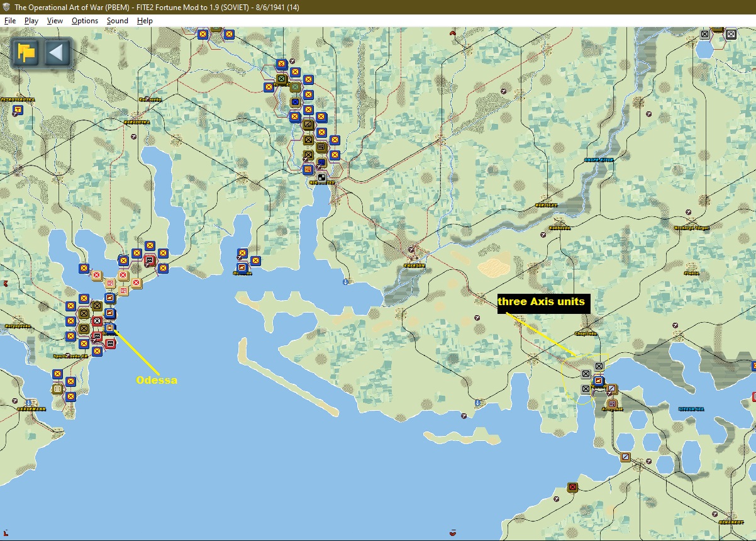756x541 pixels.
Task: Open the Options menu
Action: (85, 21)
